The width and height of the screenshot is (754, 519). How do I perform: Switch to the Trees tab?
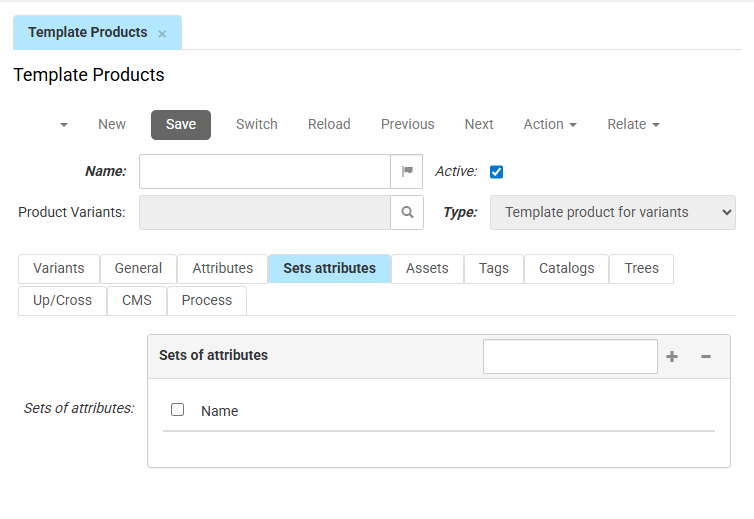[x=641, y=268]
